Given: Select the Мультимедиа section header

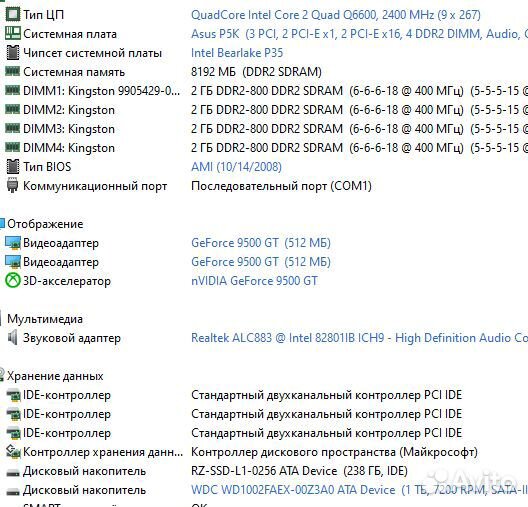Looking at the screenshot, I should 45,319.
